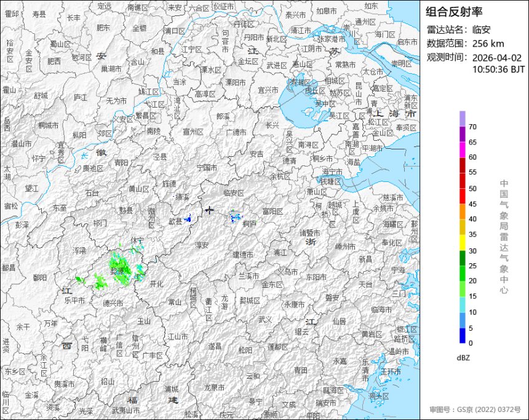Click the 慈溪市 label
The image size is (529, 420).
[393, 197]
